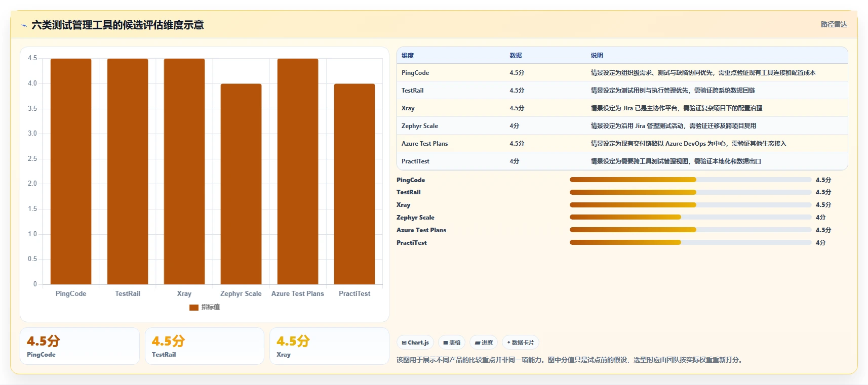
Task: Click the Azure Test Plans progress list label
Action: (x=421, y=230)
